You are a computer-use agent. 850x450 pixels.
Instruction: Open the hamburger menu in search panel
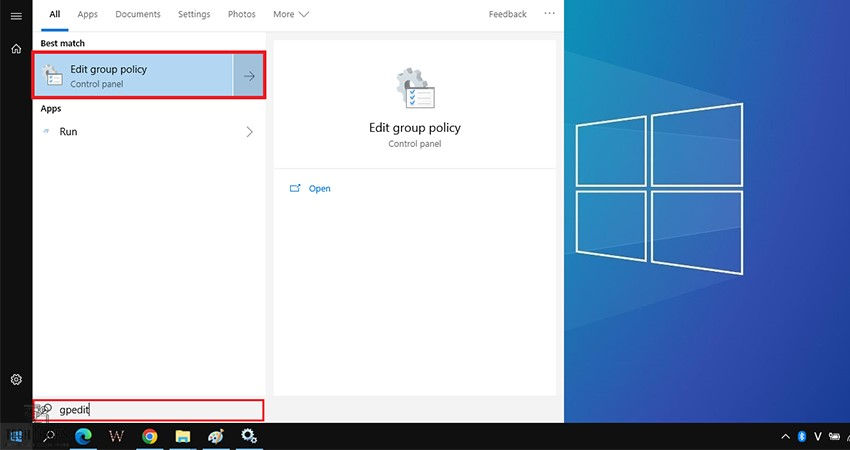click(16, 16)
